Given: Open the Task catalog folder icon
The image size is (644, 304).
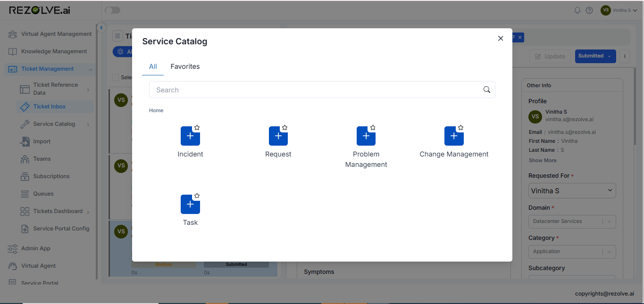Looking at the screenshot, I should pyautogui.click(x=190, y=204).
